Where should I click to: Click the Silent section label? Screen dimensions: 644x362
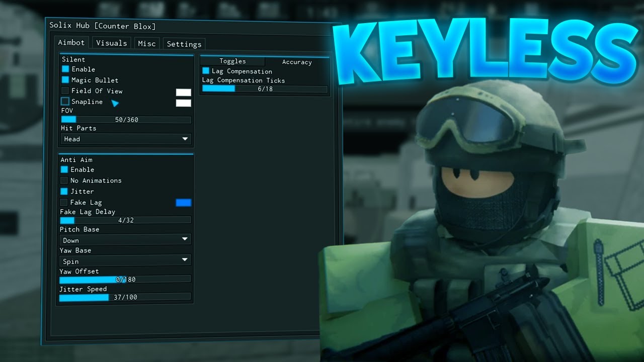[x=73, y=59]
